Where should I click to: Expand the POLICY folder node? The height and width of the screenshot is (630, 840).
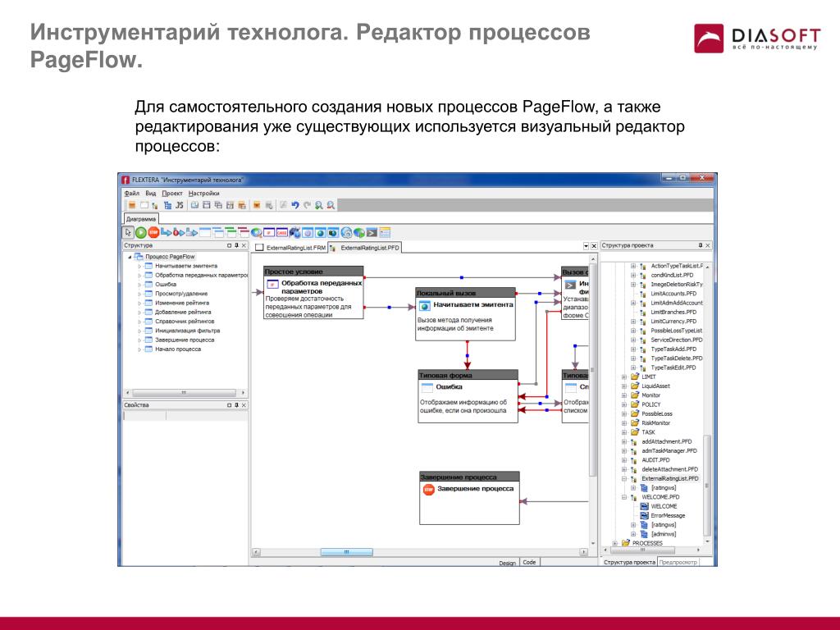pyautogui.click(x=624, y=404)
